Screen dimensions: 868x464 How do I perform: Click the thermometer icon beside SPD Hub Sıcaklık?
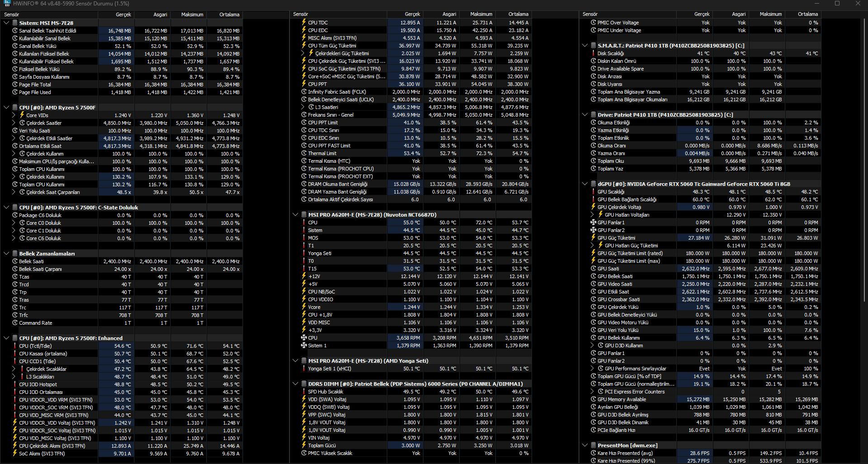tap(304, 392)
